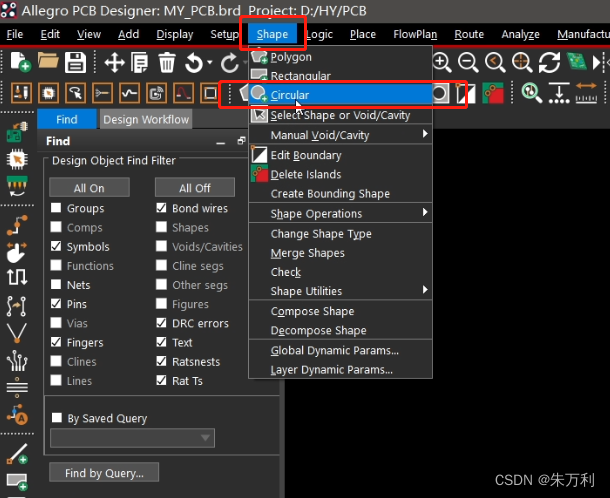Open the Route menu
The image size is (610, 498).
[x=469, y=34]
